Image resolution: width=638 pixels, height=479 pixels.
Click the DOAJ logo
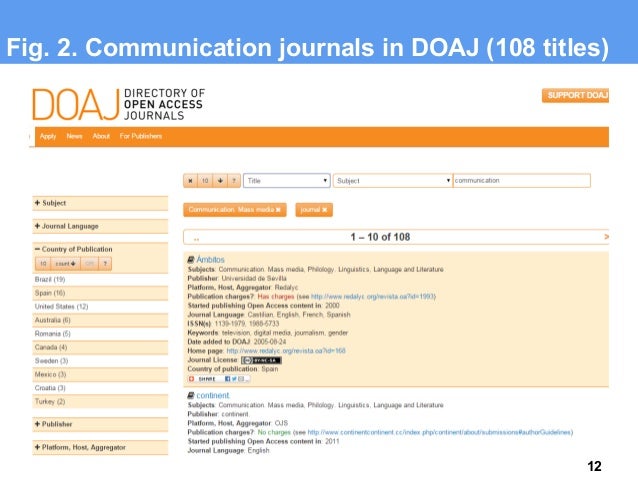pyautogui.click(x=118, y=105)
